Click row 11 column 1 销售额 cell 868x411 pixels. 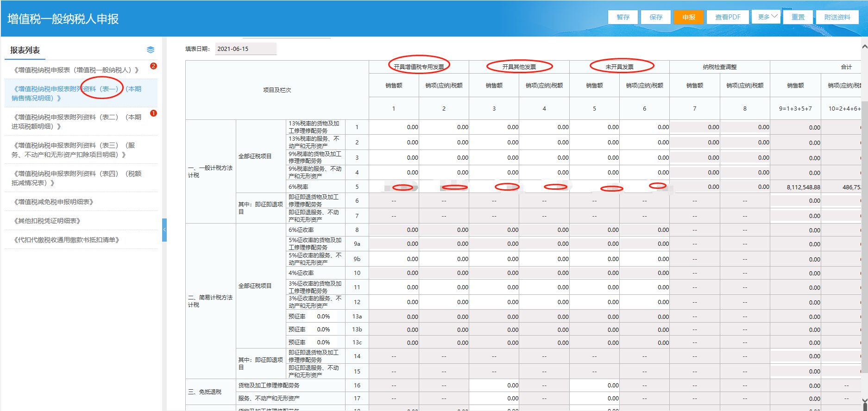tap(394, 287)
